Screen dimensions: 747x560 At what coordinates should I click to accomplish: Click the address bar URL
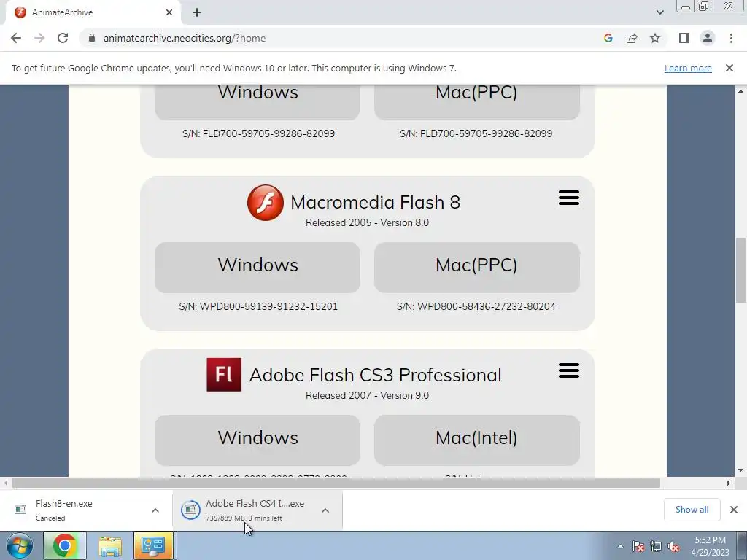click(185, 38)
